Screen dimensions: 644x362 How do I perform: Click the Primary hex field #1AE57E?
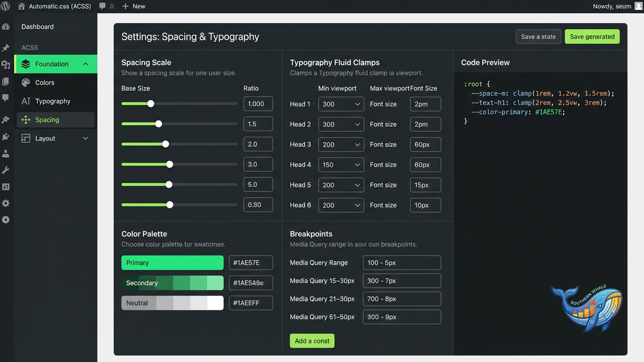(x=251, y=263)
